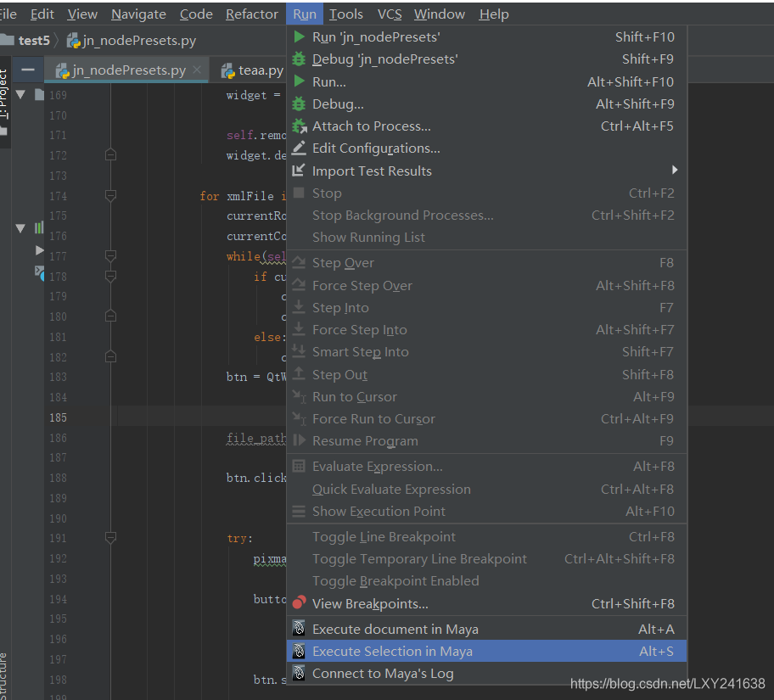This screenshot has height=700, width=774.
Task: Close the jn_nodePresets.py tab
Action: point(197,70)
